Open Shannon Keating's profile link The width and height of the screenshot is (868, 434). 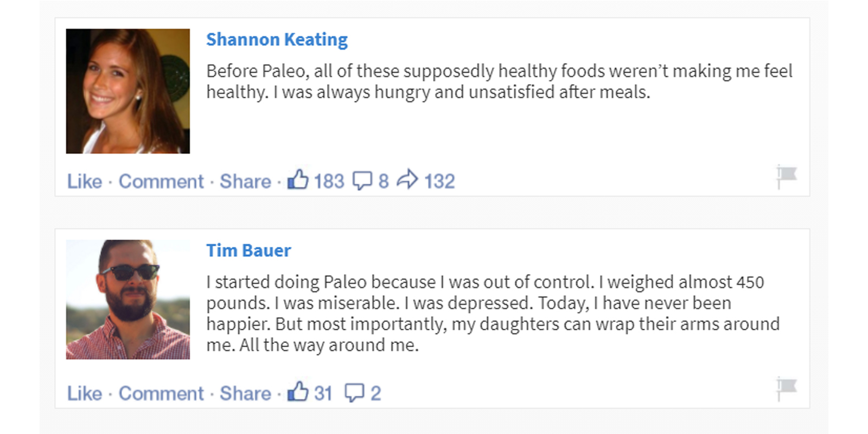[277, 39]
